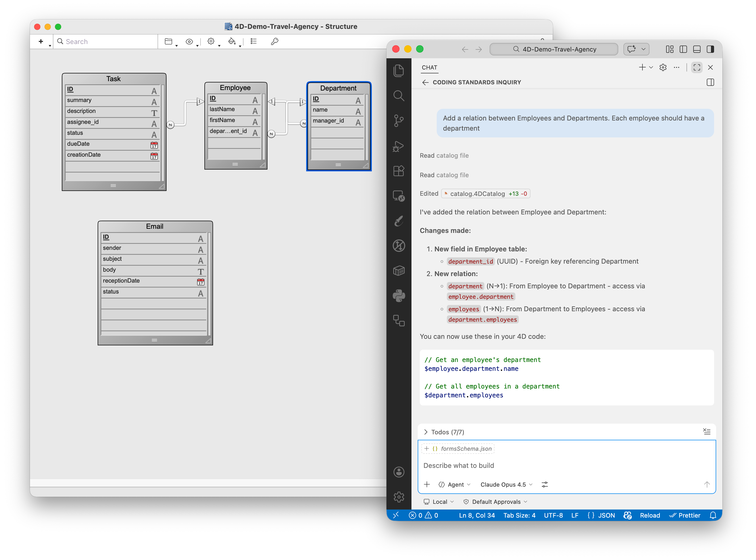Toggle panel layout button in title bar
Viewport: 756px width, 560px height.
pyautogui.click(x=697, y=49)
